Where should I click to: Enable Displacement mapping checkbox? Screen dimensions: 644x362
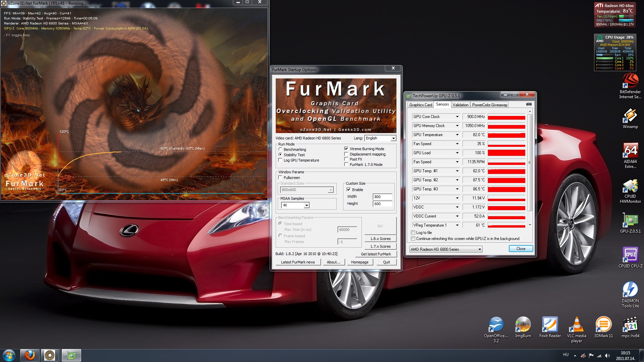click(346, 154)
